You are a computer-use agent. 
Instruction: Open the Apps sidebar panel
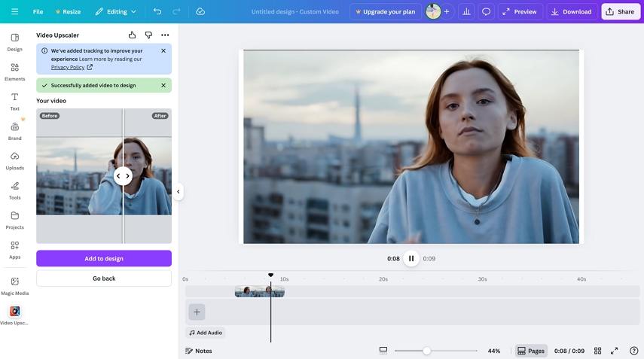pos(15,250)
